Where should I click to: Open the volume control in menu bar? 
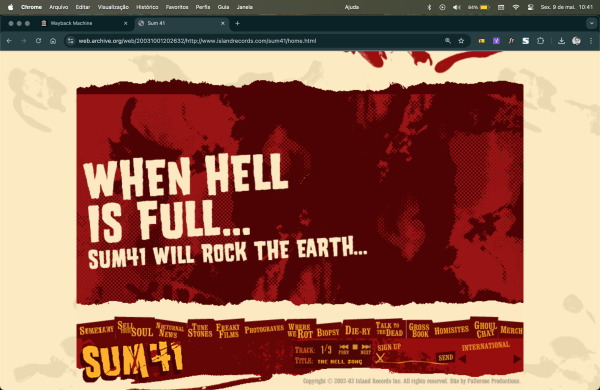tap(456, 7)
